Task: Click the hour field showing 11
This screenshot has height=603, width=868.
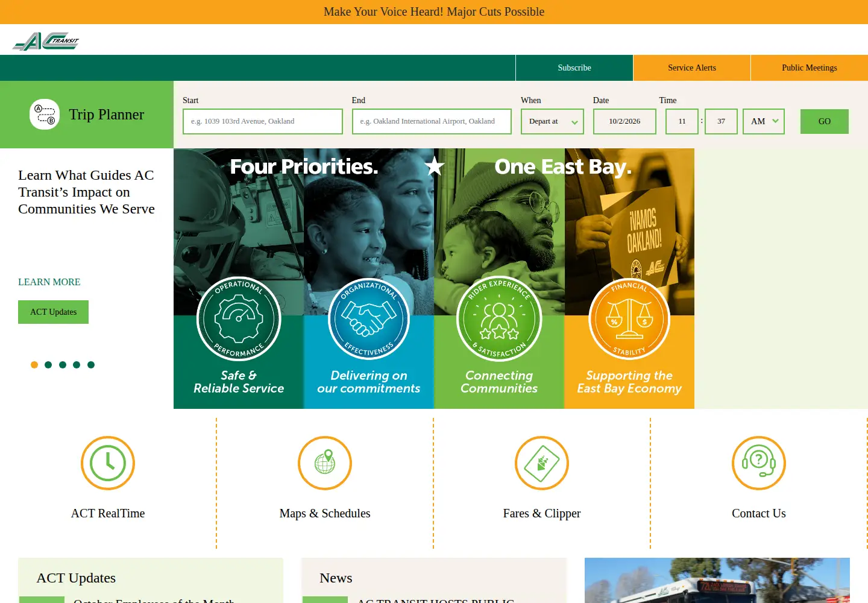Action: point(682,121)
